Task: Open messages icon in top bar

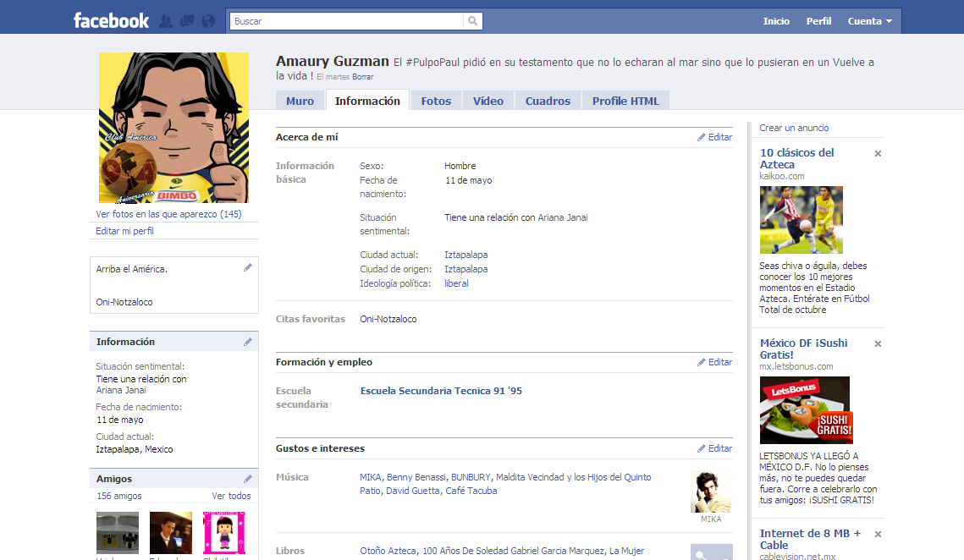Action: [187, 21]
